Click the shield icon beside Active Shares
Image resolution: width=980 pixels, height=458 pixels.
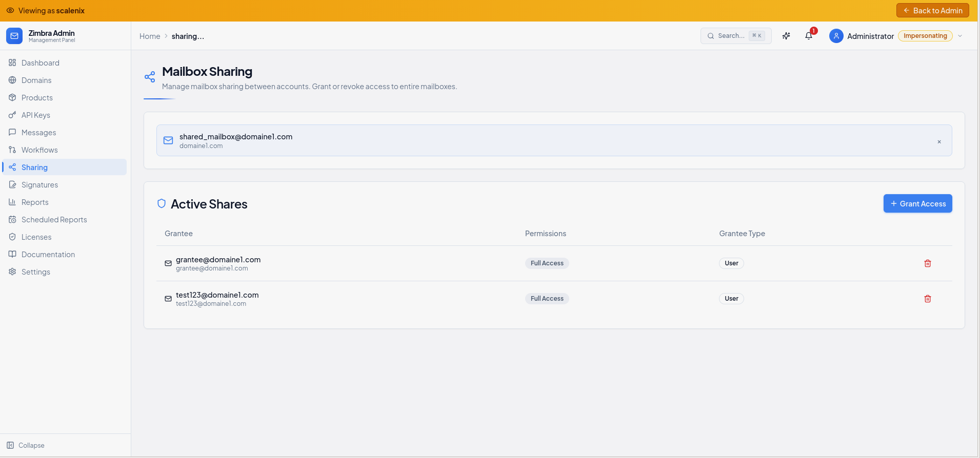coord(162,204)
